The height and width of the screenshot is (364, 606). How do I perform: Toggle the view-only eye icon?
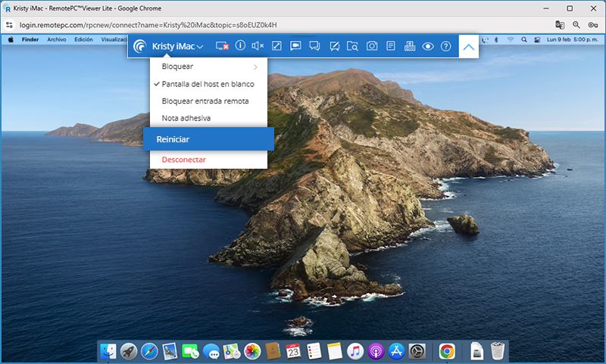428,46
